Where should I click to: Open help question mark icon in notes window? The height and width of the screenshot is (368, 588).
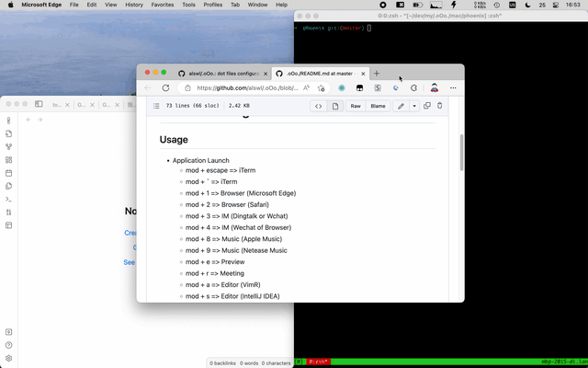click(x=8, y=345)
